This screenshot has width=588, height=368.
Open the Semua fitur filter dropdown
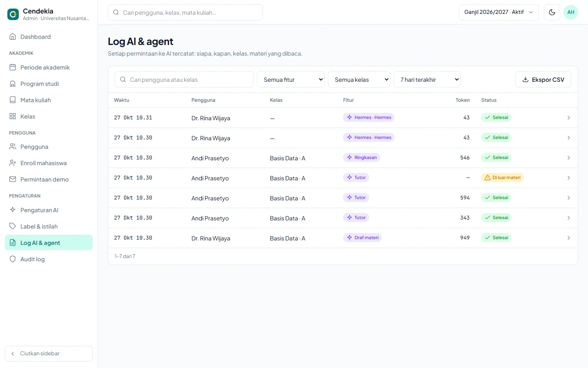pos(291,79)
